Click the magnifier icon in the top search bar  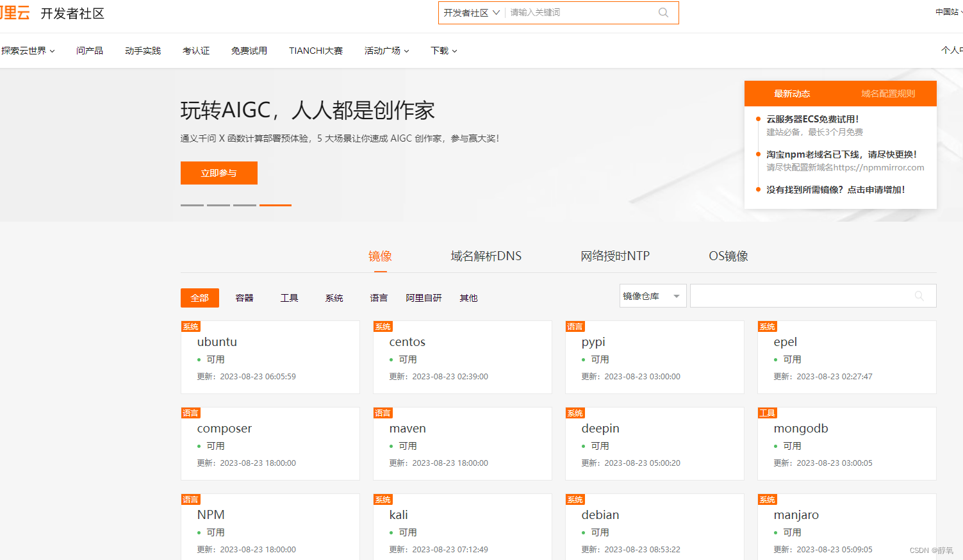pos(663,12)
